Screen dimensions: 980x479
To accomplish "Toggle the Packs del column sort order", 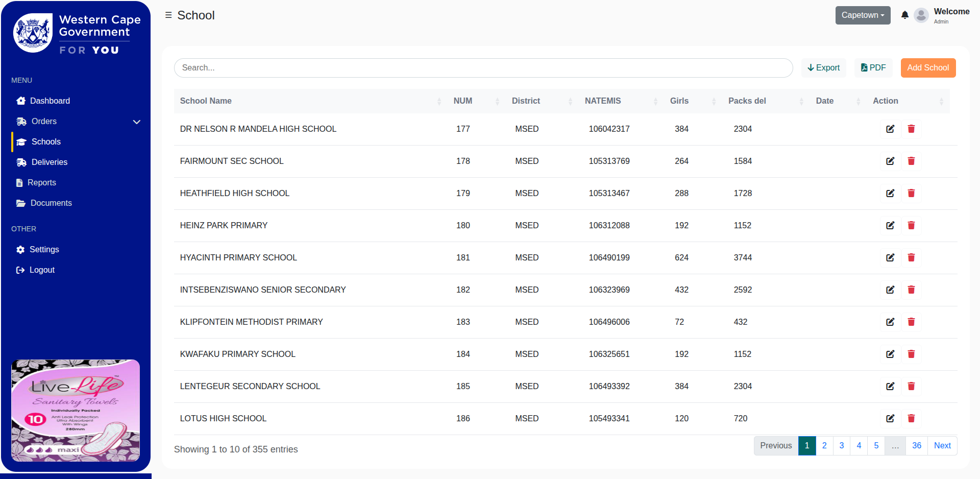I will [x=800, y=101].
